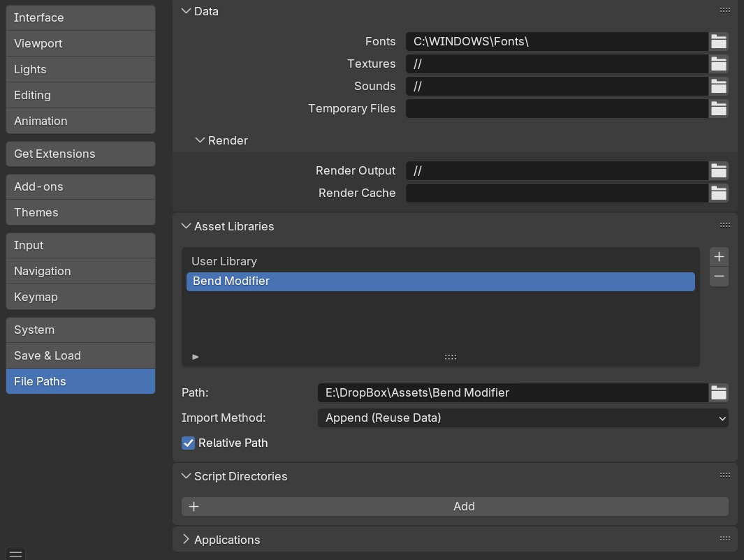Open the System preferences section
Viewport: 744px width, 560px height.
80,330
